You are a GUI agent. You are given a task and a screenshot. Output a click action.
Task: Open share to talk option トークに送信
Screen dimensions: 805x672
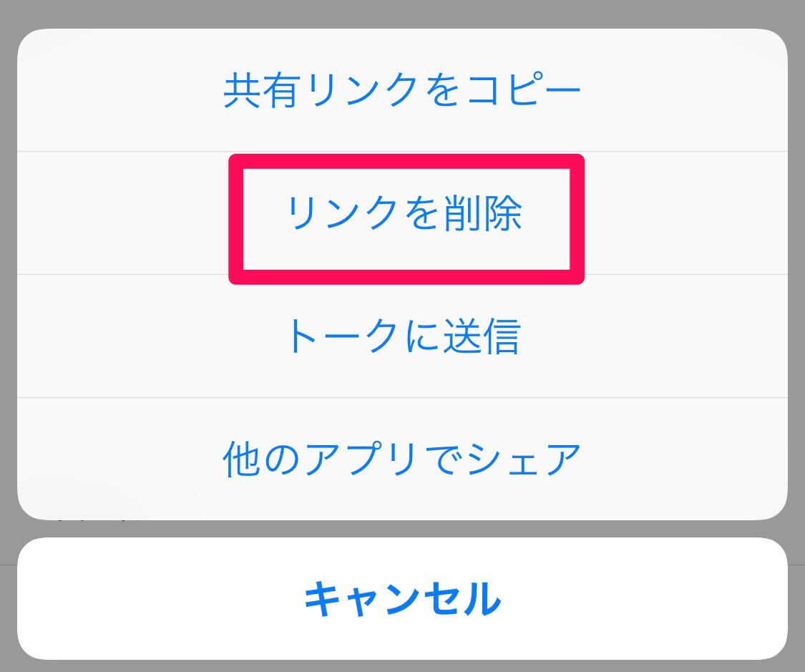click(x=402, y=336)
